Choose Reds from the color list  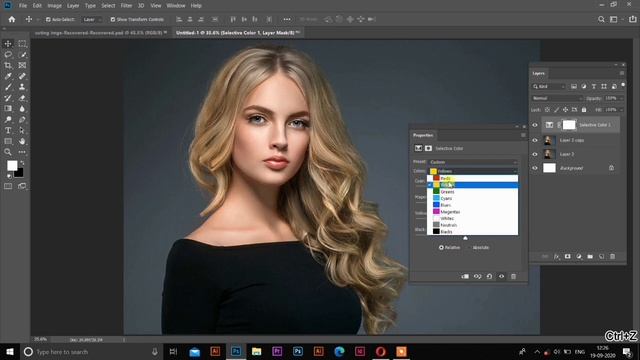coord(473,178)
